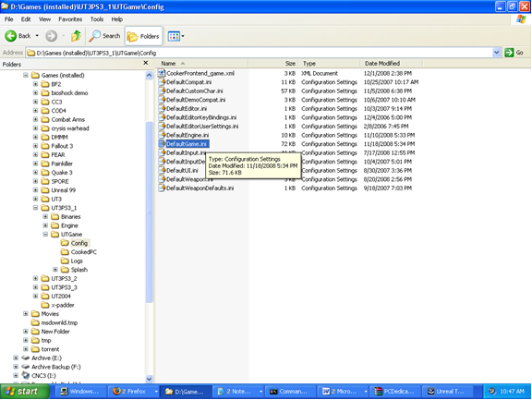Toggle the Folders pane button
Screen dimensions: 532x400
143,36
